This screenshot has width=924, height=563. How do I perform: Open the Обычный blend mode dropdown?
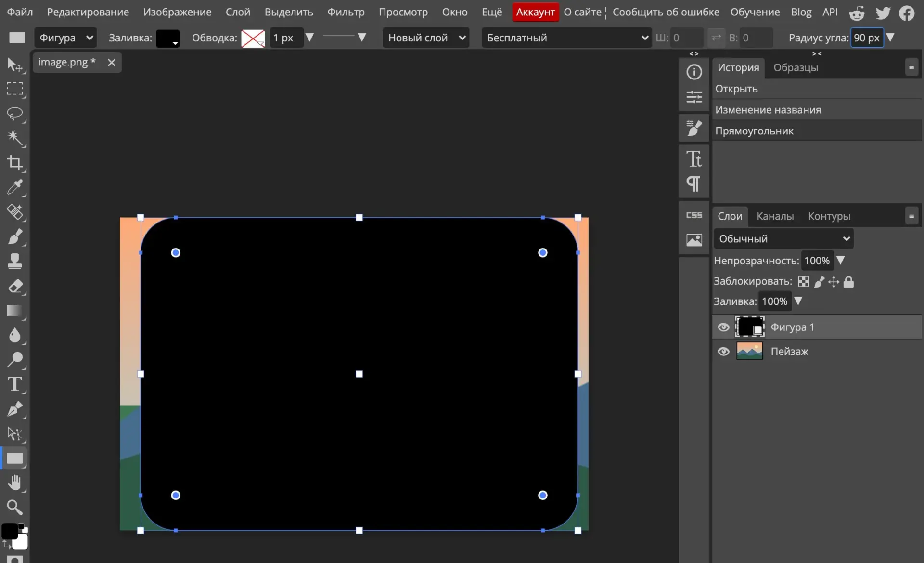pyautogui.click(x=783, y=239)
